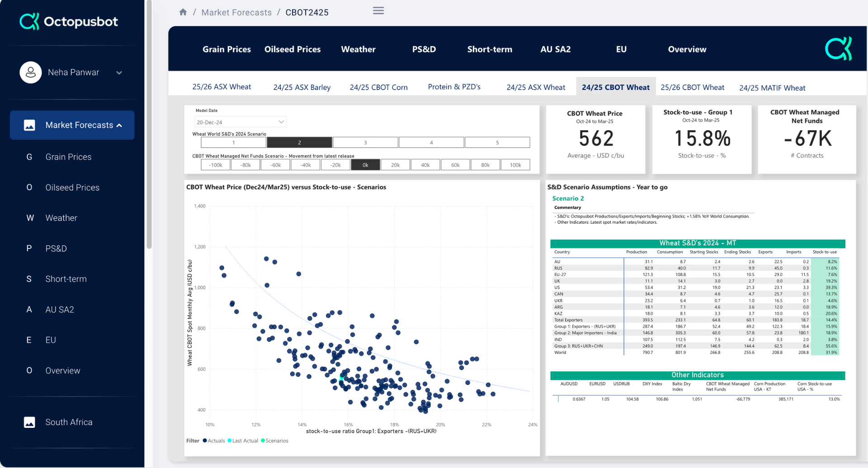
Task: Select the Weather top tab
Action: (x=358, y=49)
